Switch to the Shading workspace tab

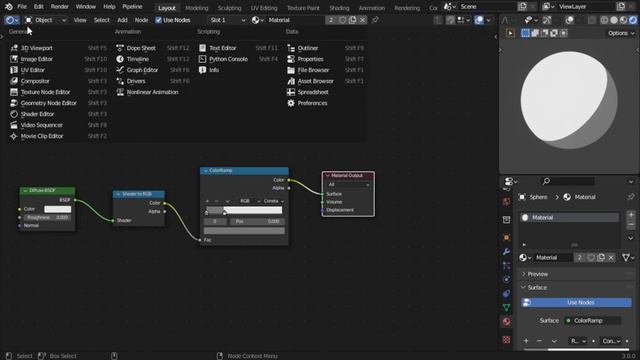click(x=339, y=8)
